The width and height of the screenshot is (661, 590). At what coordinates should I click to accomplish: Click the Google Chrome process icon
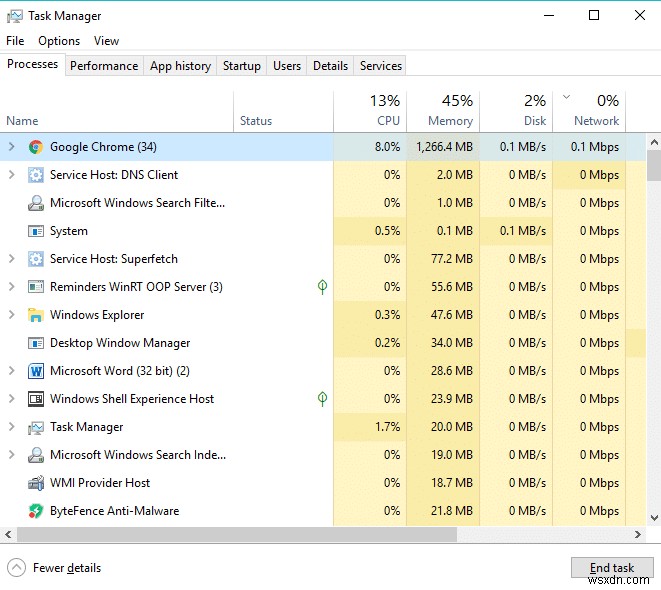coord(36,147)
